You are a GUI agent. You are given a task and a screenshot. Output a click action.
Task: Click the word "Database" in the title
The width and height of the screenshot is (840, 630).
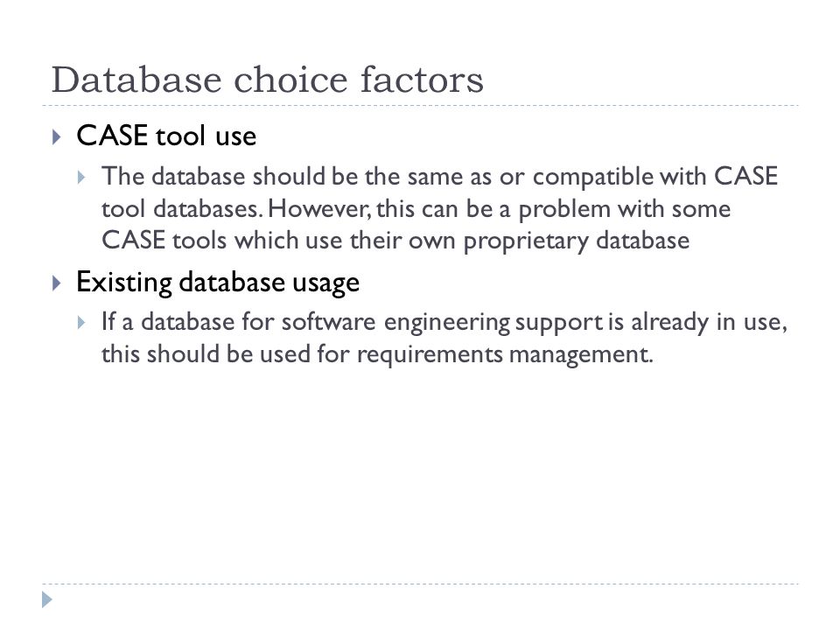136,80
